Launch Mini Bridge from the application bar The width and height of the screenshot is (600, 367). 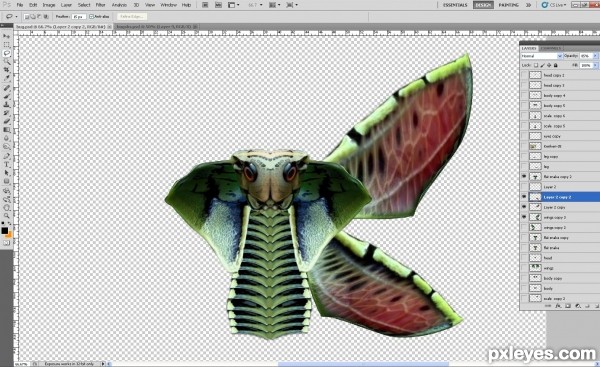tap(218, 5)
